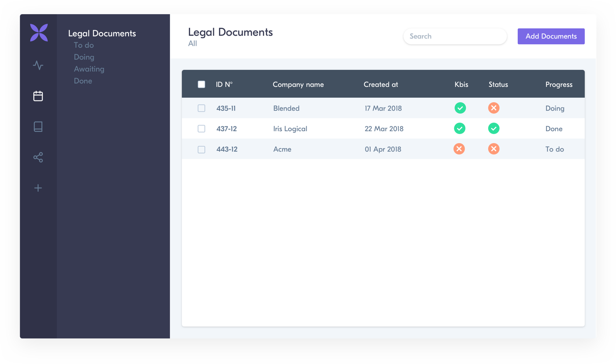Click red Status cross icon for Acme
Image resolution: width=616 pixels, height=364 pixels.
[494, 149]
